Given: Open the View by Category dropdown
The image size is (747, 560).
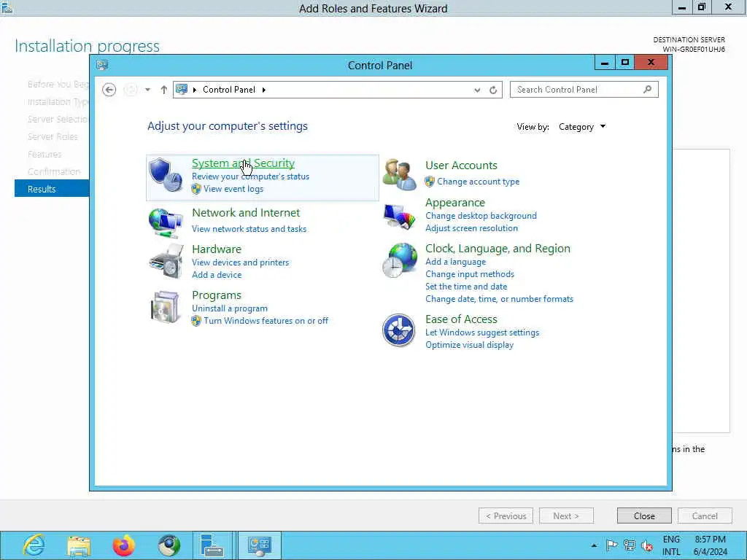Looking at the screenshot, I should click(582, 127).
